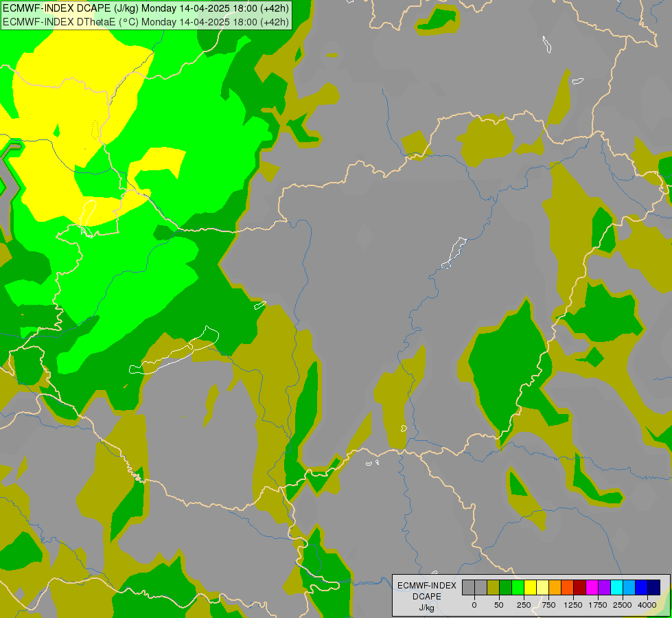Click the '750' legend scale label
The height and width of the screenshot is (618, 672).
coord(548,605)
